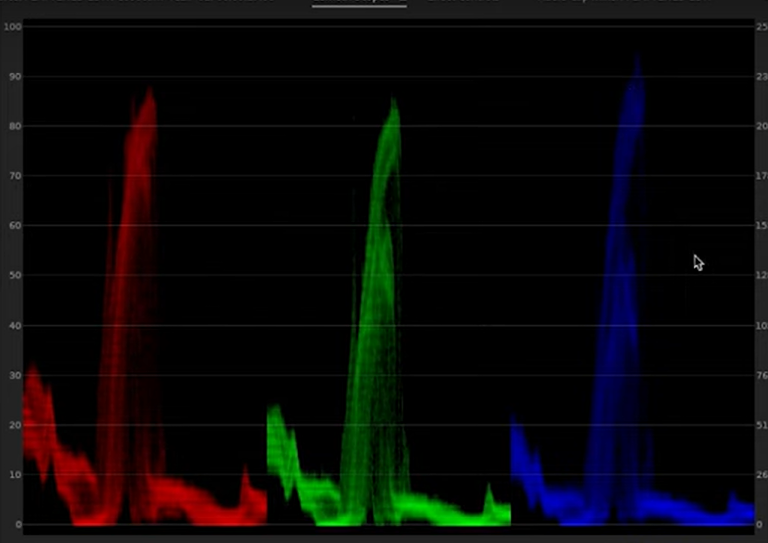
Task: Click the 90 label on left scale
Action: click(x=14, y=76)
